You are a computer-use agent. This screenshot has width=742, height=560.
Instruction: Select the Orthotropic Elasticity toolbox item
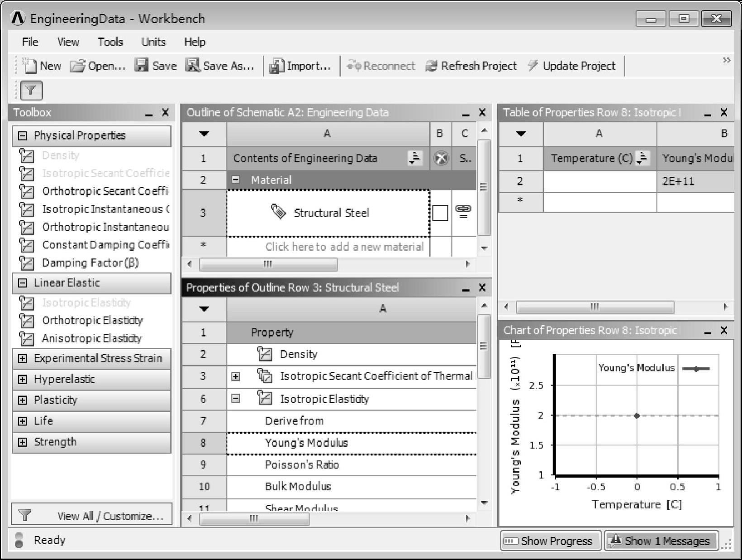92,321
